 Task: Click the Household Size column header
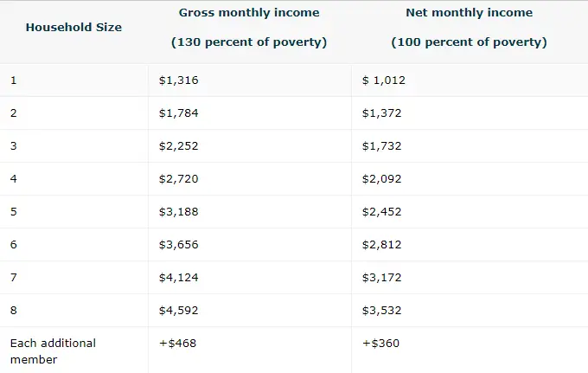[x=73, y=27]
